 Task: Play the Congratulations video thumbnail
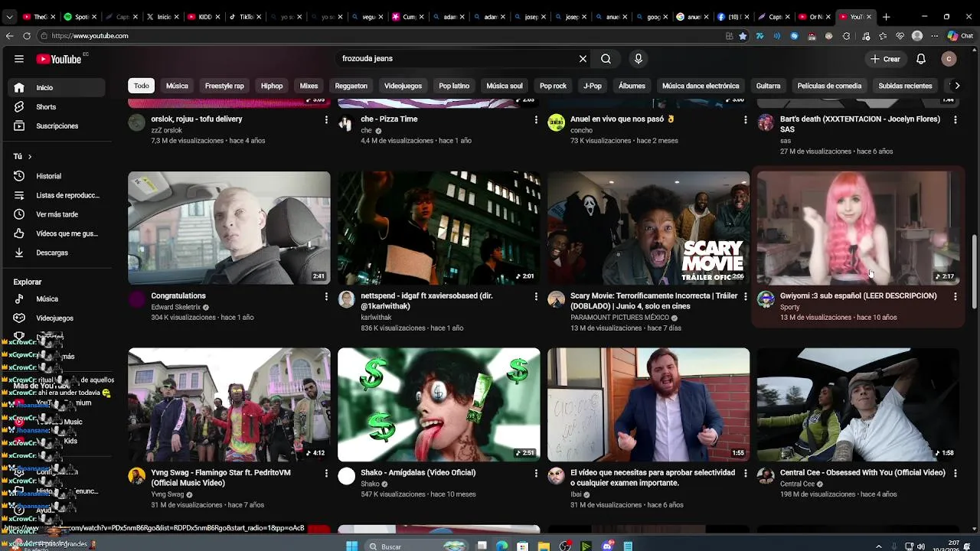pyautogui.click(x=229, y=228)
